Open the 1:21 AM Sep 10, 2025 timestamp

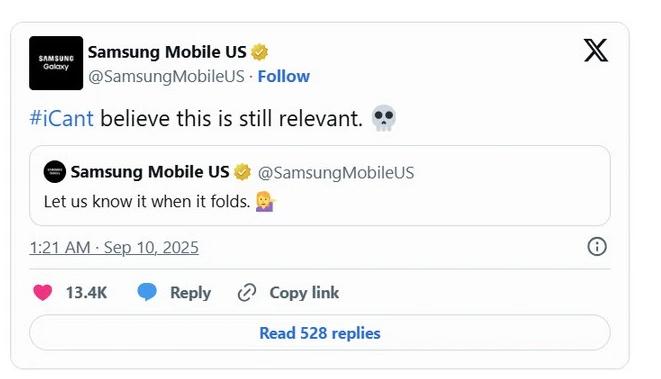[x=114, y=247]
